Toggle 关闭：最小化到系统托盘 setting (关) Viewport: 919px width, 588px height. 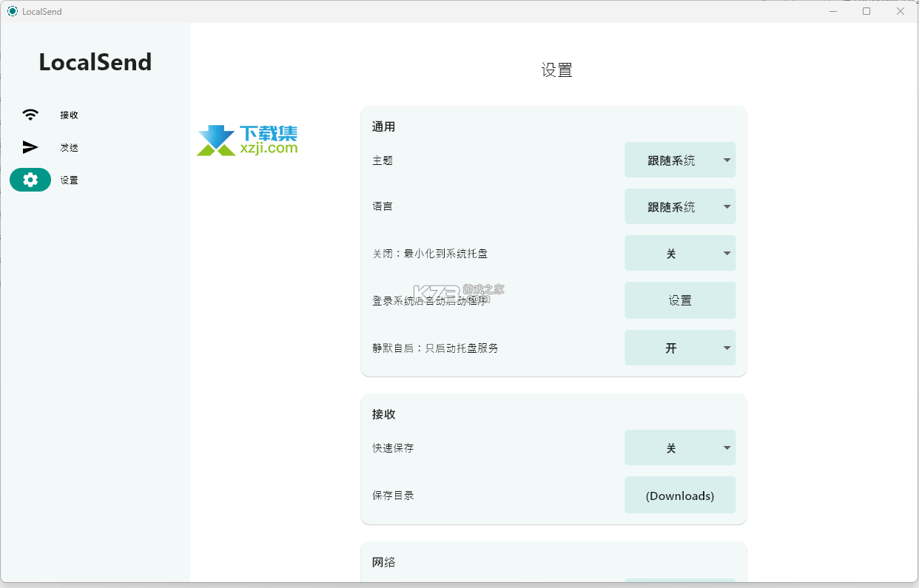(x=680, y=253)
